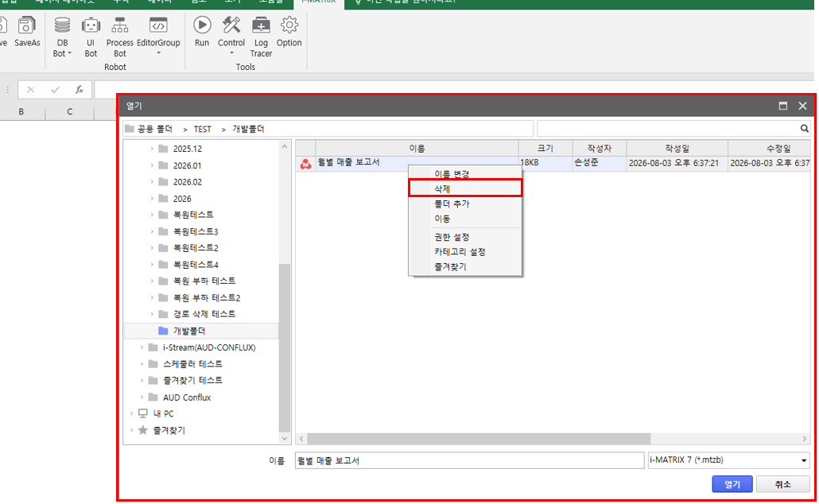Expand the 내 PC tree node
Image resolution: width=819 pixels, height=504 pixels.
click(132, 413)
